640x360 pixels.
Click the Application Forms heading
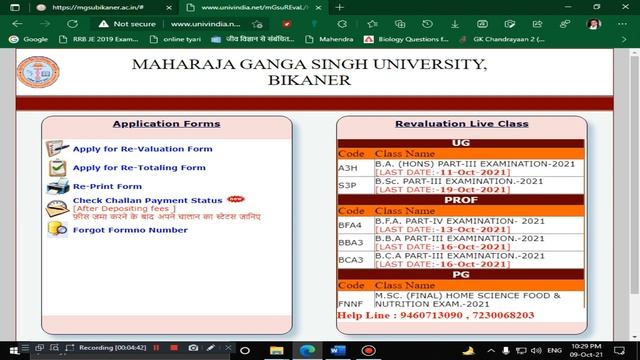pyautogui.click(x=167, y=124)
